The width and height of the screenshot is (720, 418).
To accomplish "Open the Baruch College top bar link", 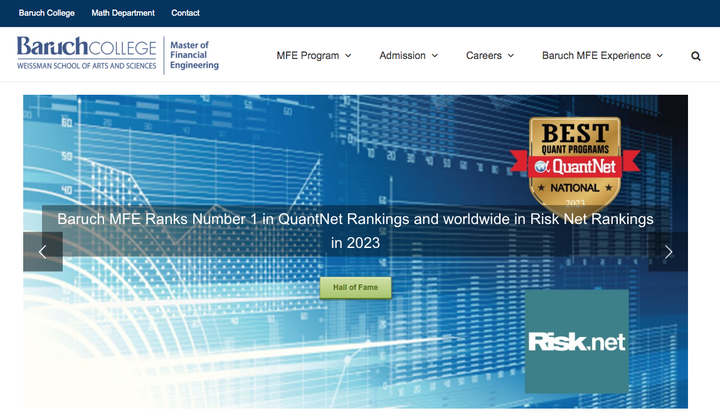I will tap(47, 13).
